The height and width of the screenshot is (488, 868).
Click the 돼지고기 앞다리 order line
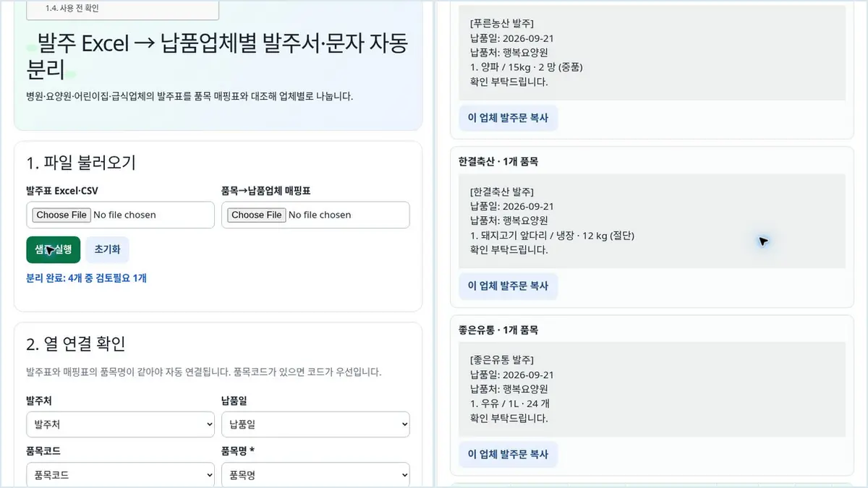(x=552, y=236)
